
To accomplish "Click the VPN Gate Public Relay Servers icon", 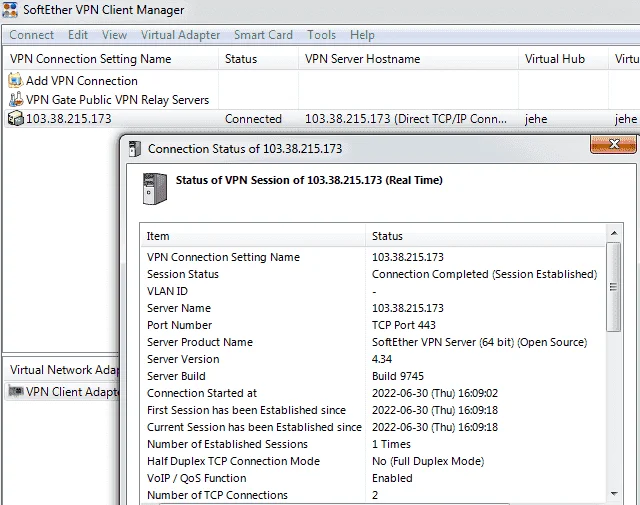I will click(x=16, y=99).
